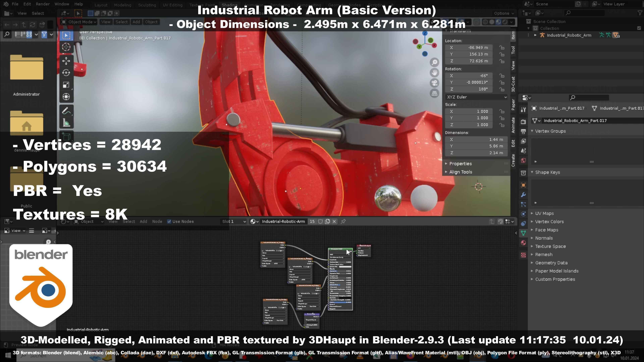This screenshot has height=362, width=644.
Task: Switch perspective/orthographic with grid gizmo
Action: click(435, 94)
